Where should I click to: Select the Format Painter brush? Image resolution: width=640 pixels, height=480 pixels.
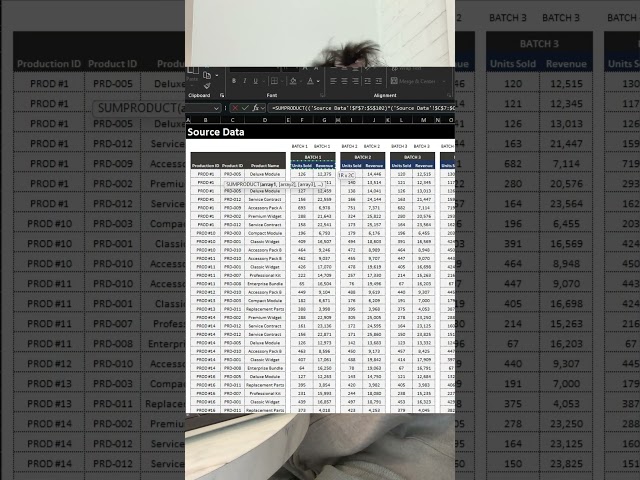207,86
